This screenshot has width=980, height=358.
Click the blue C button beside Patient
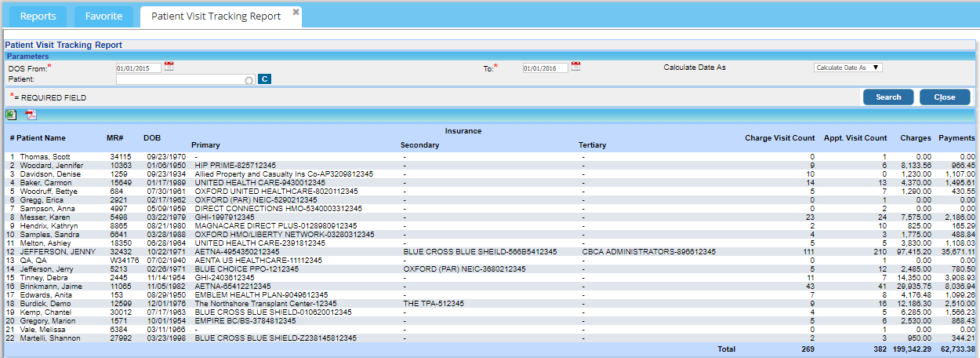coord(264,79)
